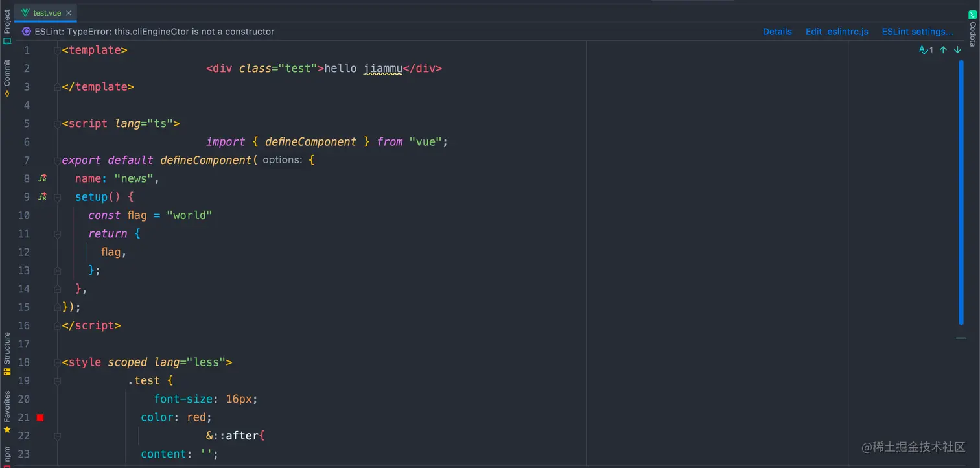The height and width of the screenshot is (468, 980).
Task: Click the implement marker on line 8
Action: click(42, 178)
